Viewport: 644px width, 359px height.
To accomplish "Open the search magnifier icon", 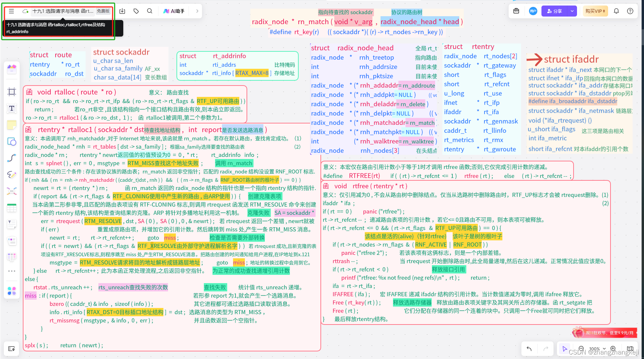I will coord(150,11).
